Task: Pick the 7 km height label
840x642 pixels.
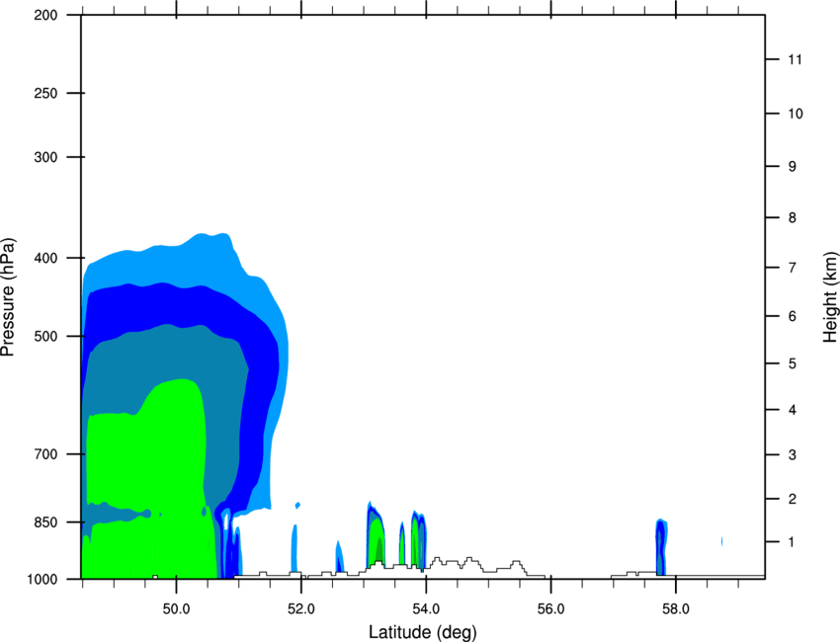Action: pyautogui.click(x=793, y=268)
